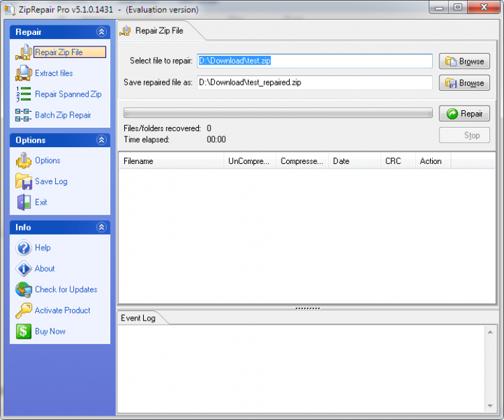The height and width of the screenshot is (420, 504).
Task: Click the Exit link
Action: pos(41,202)
